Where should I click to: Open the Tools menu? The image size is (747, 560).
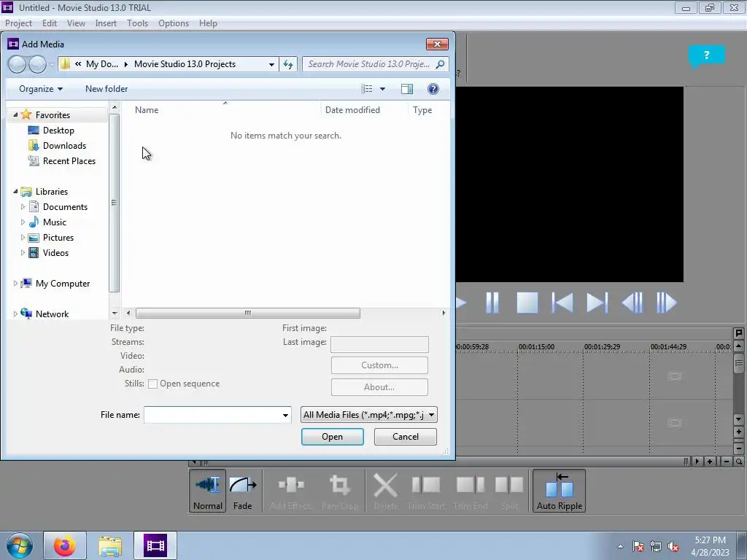(x=137, y=23)
